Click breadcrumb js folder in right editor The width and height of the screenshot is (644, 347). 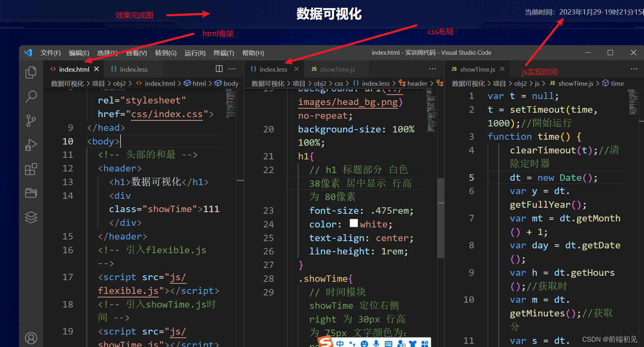click(x=537, y=83)
